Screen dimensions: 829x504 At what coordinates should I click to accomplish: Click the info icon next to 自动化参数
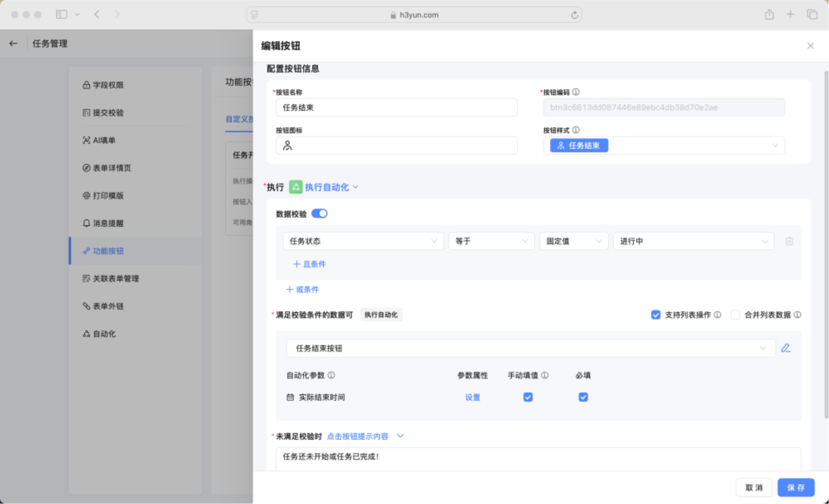331,375
